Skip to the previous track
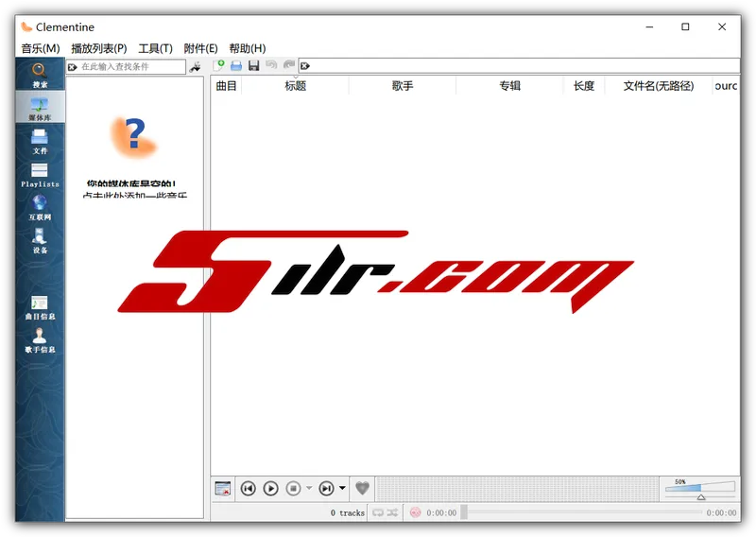Image resolution: width=756 pixels, height=537 pixels. [x=249, y=488]
